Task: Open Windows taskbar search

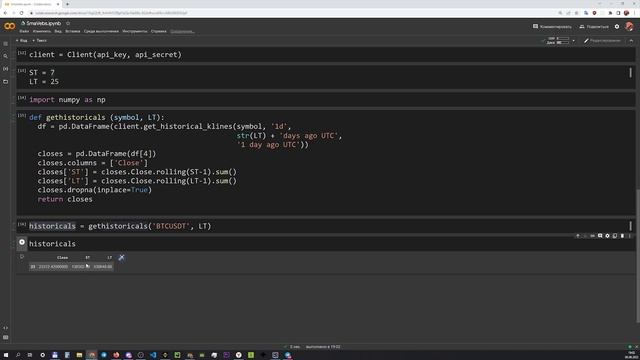Action: (18, 355)
